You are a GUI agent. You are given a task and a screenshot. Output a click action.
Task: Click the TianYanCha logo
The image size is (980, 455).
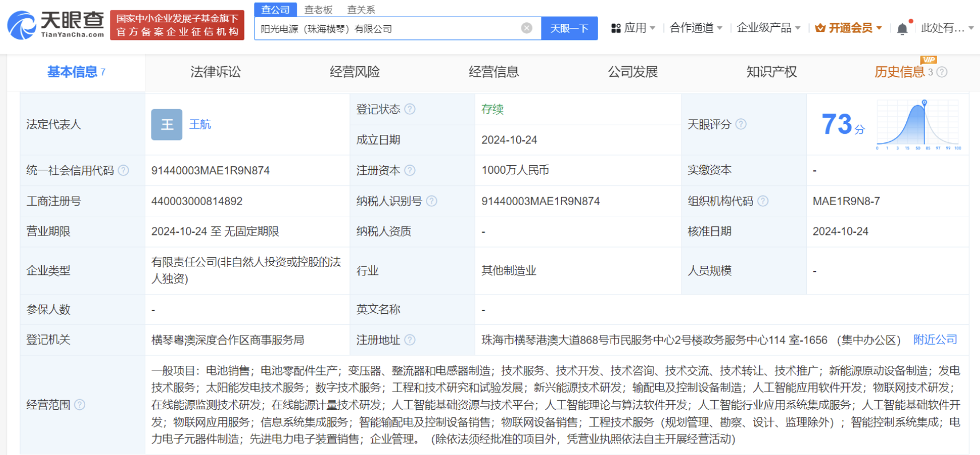pos(55,25)
